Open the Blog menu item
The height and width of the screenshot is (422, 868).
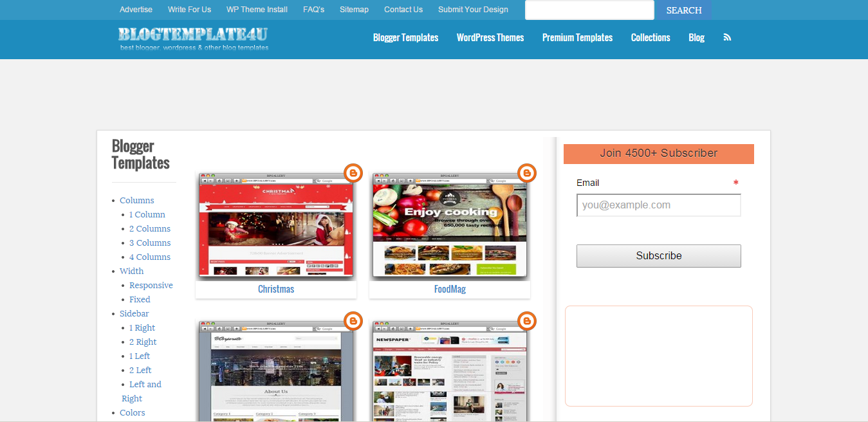coord(696,37)
